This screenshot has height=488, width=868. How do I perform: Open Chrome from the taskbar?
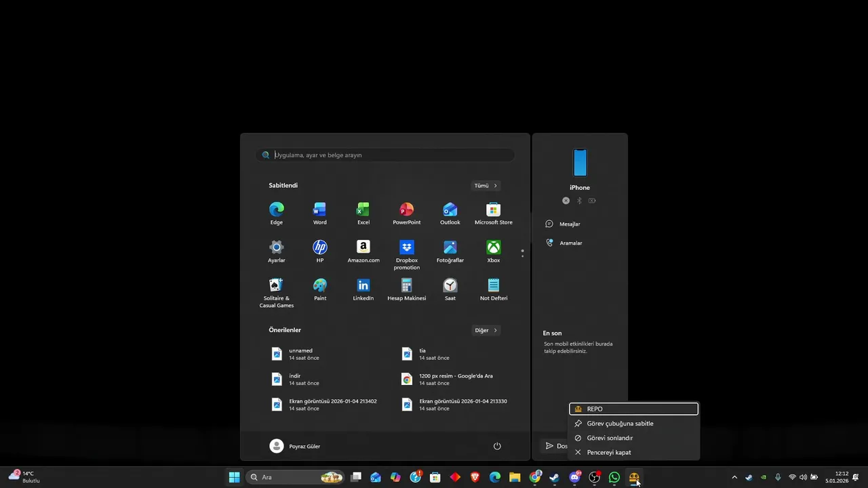pyautogui.click(x=534, y=477)
